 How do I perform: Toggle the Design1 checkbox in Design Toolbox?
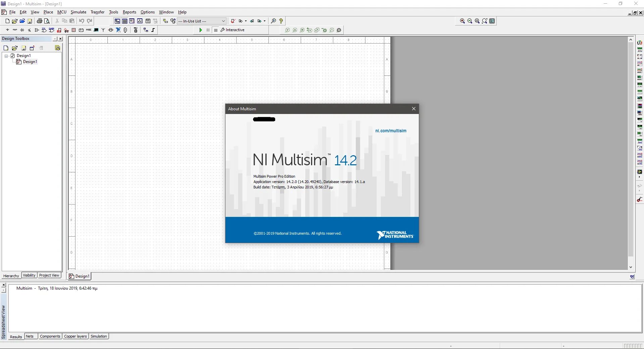[13, 55]
